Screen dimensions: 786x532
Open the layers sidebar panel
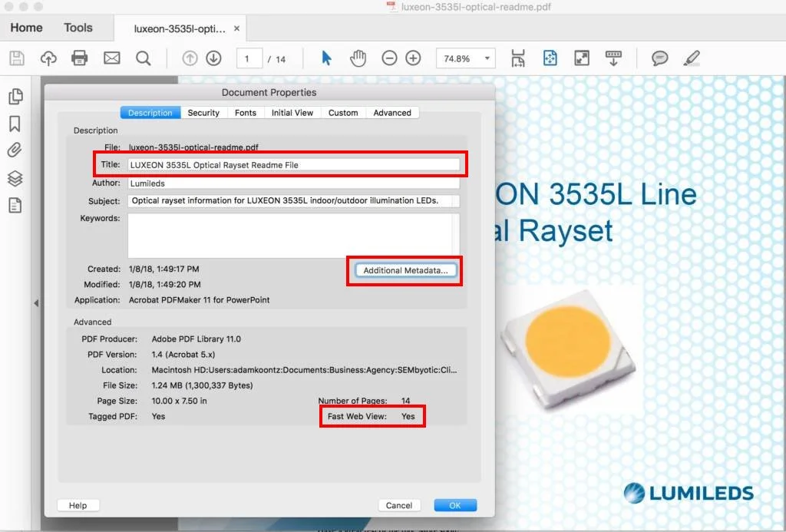[15, 178]
